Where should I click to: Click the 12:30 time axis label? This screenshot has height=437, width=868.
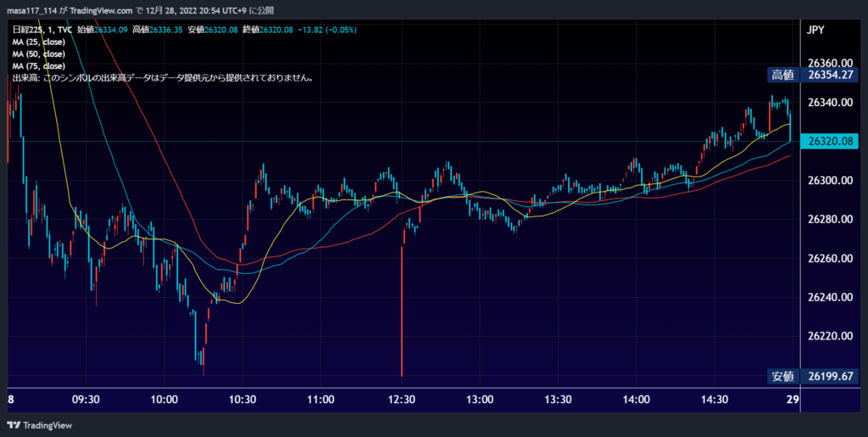click(x=401, y=400)
